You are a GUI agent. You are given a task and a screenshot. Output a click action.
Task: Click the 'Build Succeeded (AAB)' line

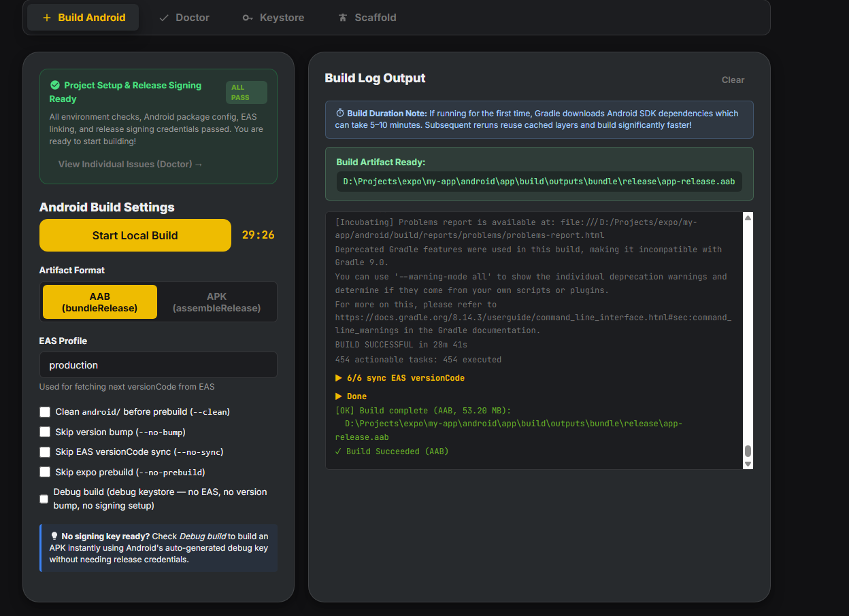tap(392, 451)
